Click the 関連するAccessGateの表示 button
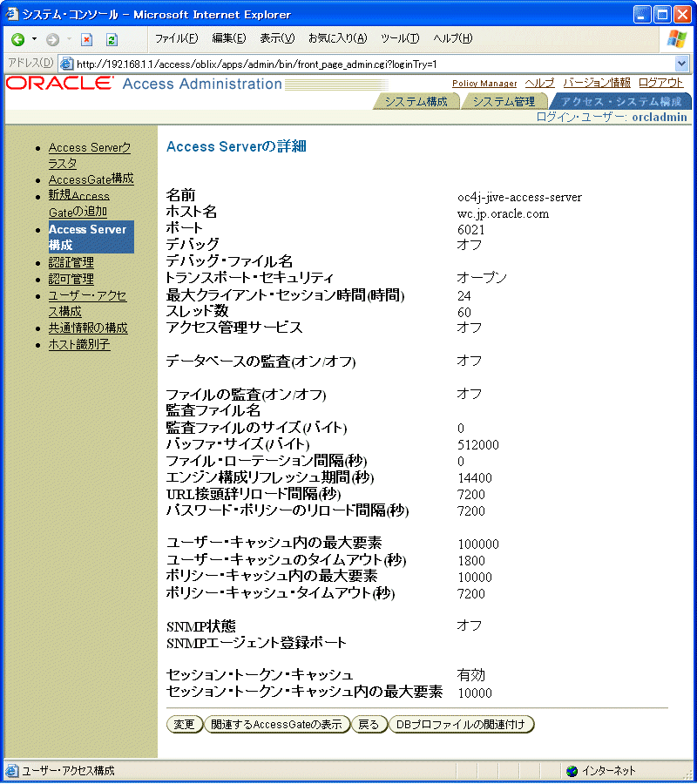697x784 pixels. point(276,724)
